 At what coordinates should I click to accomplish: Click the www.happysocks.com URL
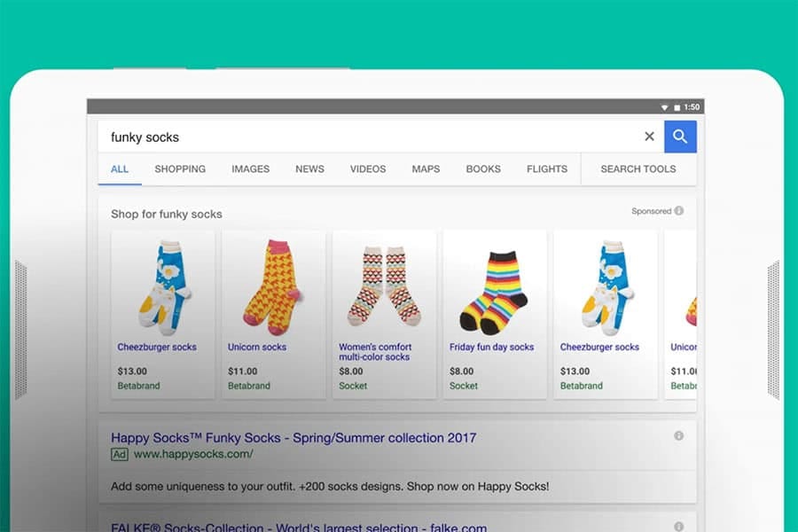click(193, 454)
